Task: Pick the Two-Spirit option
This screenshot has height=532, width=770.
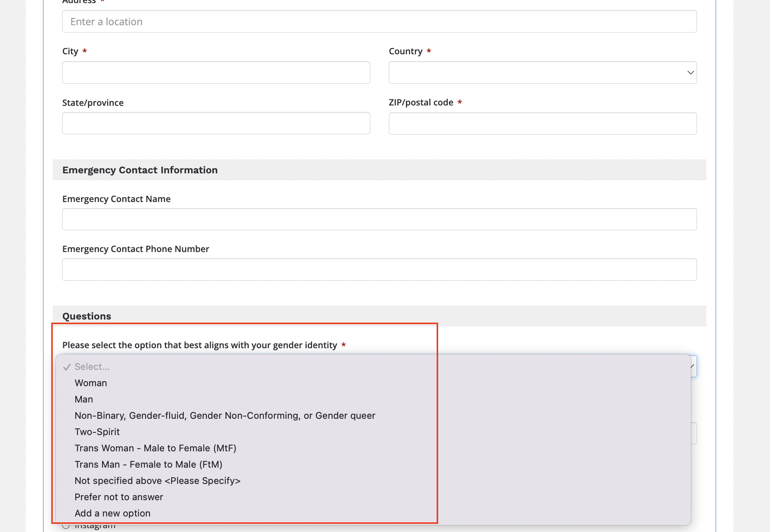Action: [x=97, y=432]
